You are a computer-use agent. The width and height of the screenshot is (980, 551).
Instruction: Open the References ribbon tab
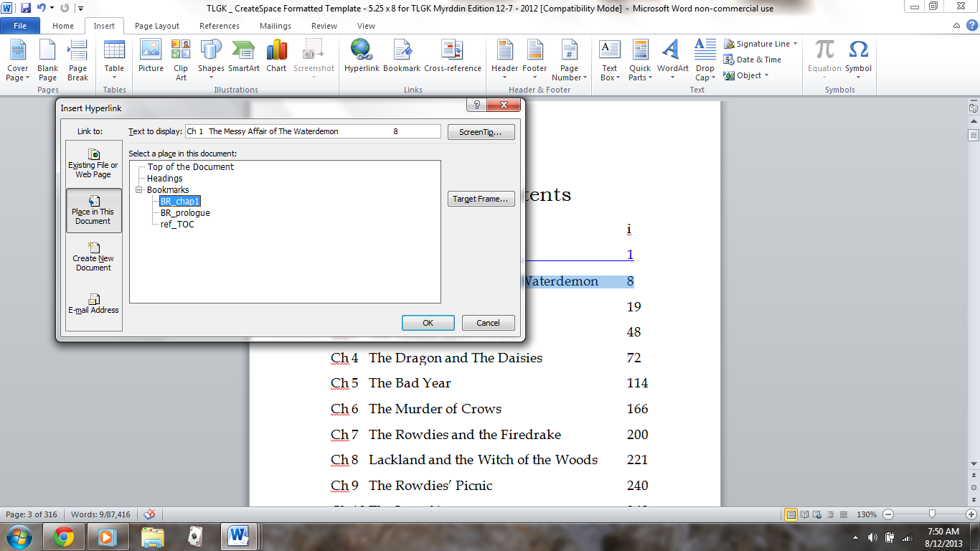(220, 26)
